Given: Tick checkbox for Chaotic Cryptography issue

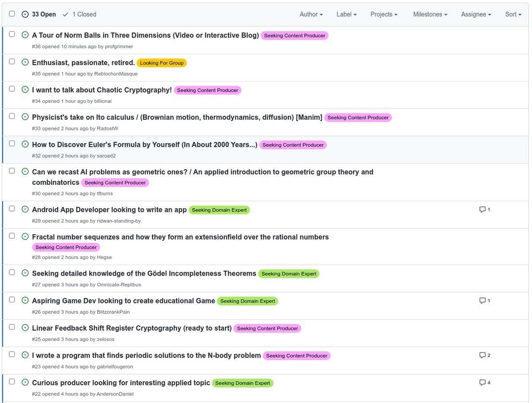Looking at the screenshot, I should tap(12, 89).
